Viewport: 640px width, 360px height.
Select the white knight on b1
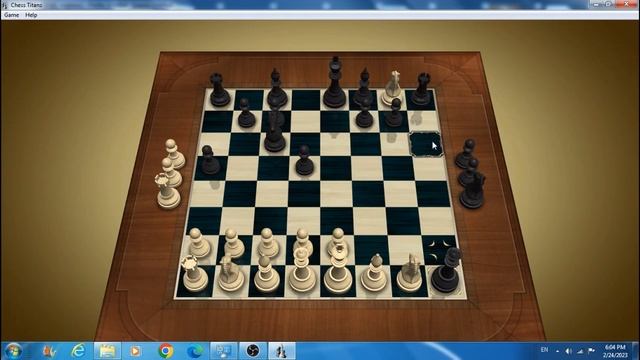(x=230, y=273)
